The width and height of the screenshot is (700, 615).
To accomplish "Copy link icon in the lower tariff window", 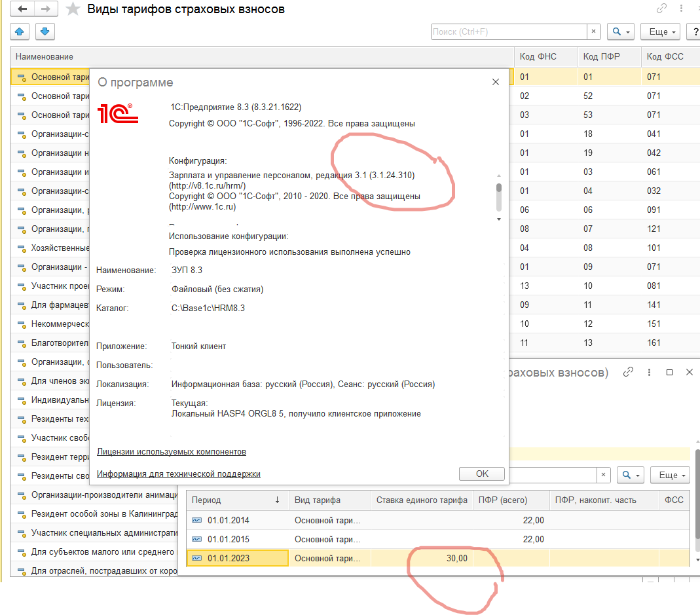I will point(628,372).
